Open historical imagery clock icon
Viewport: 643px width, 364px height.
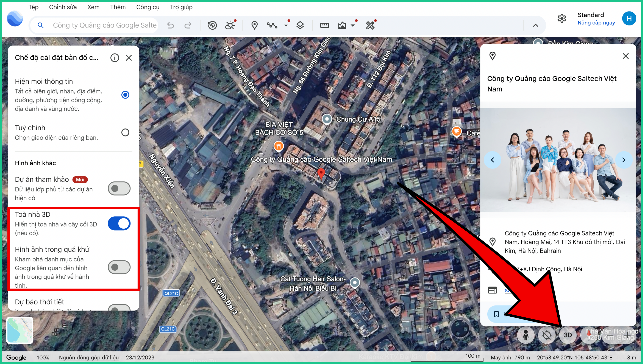pos(212,25)
